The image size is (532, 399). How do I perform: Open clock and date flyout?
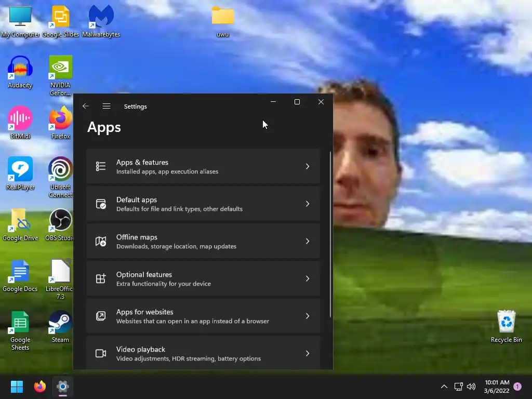click(497, 387)
